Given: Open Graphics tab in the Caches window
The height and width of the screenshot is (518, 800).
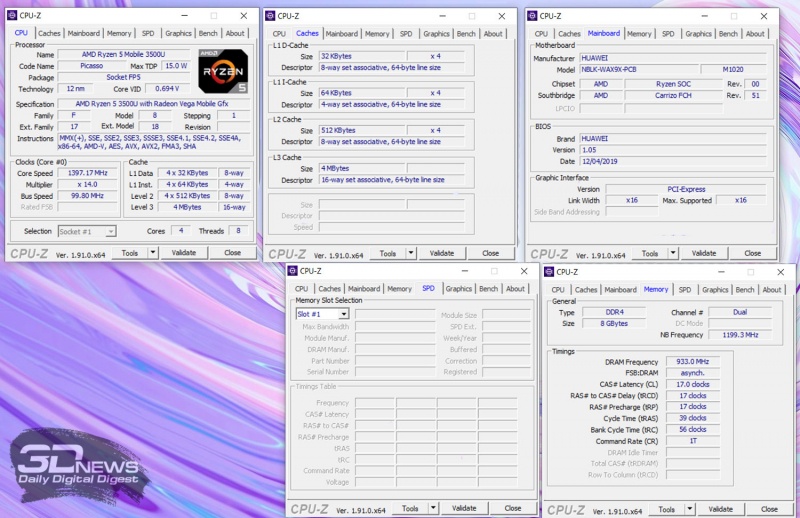Looking at the screenshot, I should (x=436, y=34).
